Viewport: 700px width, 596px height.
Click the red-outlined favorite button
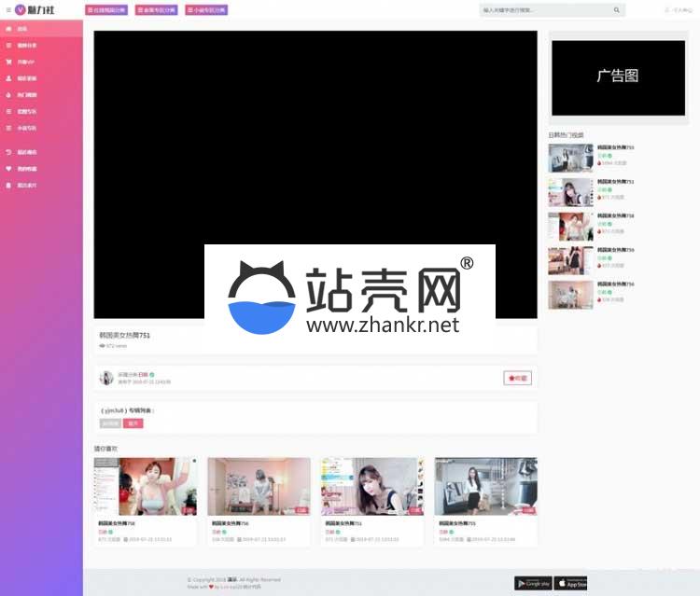coord(517,378)
